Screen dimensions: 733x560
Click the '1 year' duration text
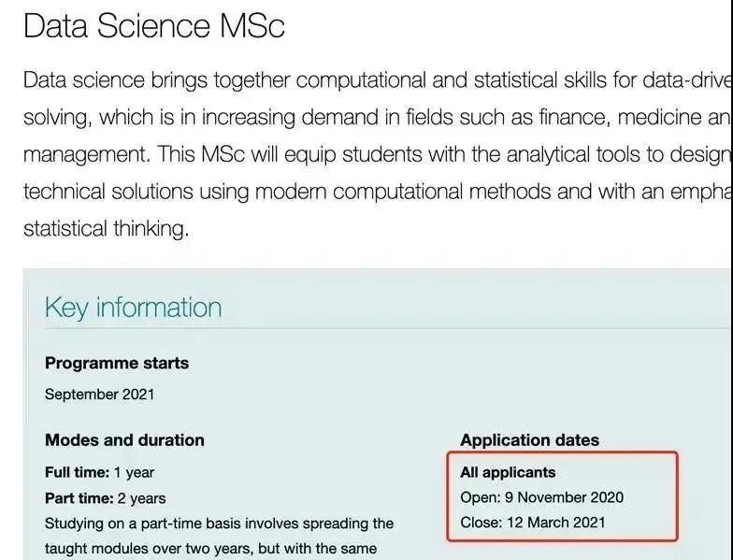click(x=134, y=472)
